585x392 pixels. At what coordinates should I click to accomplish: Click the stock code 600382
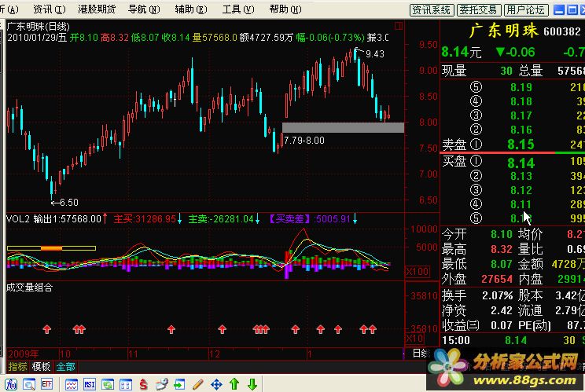(x=562, y=31)
